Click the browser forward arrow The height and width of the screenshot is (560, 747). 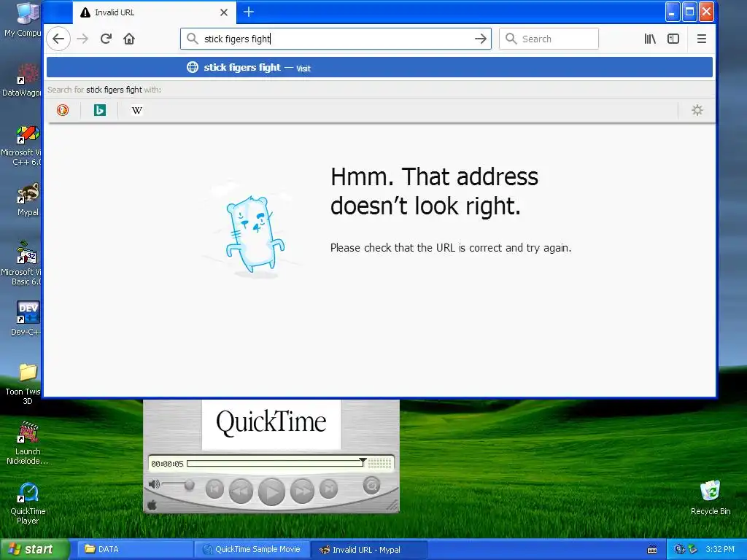point(82,39)
